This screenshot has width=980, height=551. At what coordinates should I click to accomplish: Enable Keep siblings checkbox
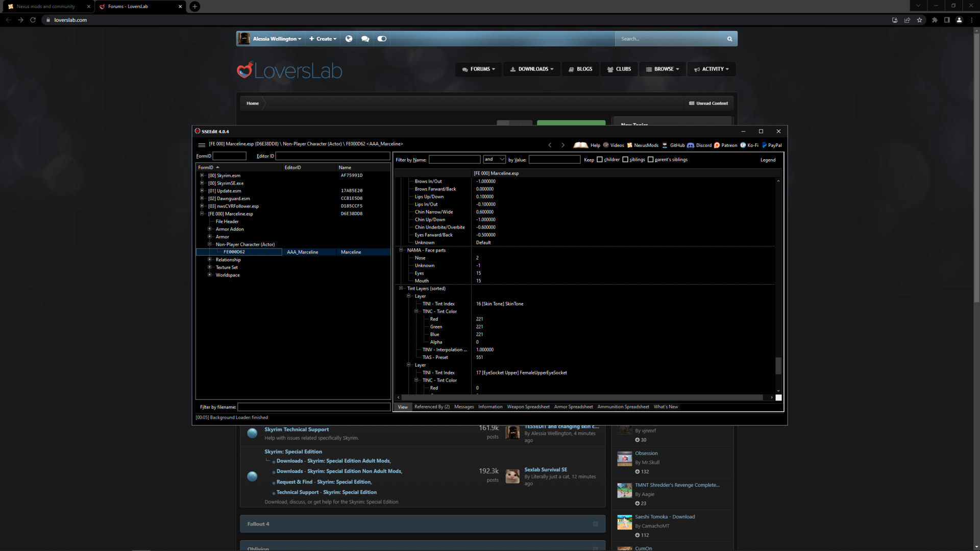(625, 160)
